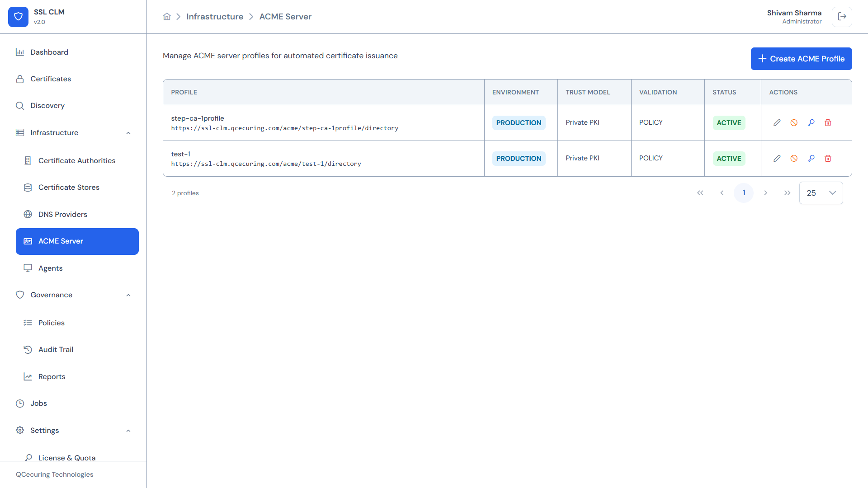Open the Discovery page
Image resolution: width=868 pixels, height=488 pixels.
click(77, 106)
